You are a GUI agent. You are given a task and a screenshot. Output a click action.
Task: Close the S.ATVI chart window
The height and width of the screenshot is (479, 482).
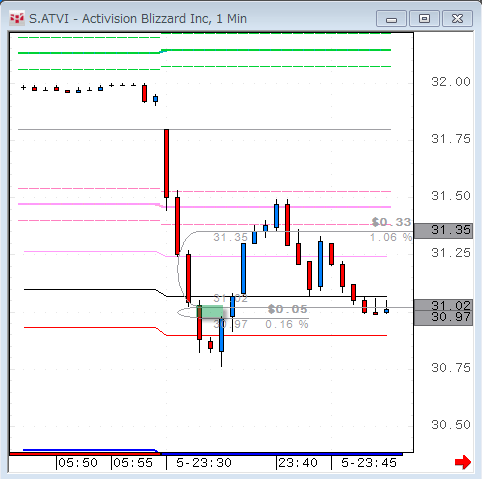point(457,18)
